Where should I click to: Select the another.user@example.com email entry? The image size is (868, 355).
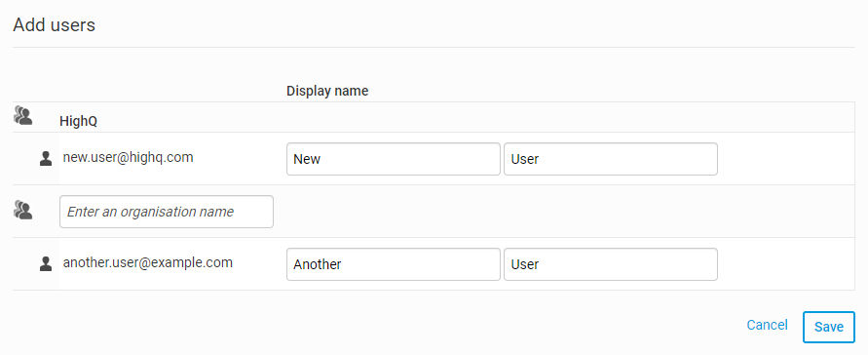pyautogui.click(x=148, y=262)
